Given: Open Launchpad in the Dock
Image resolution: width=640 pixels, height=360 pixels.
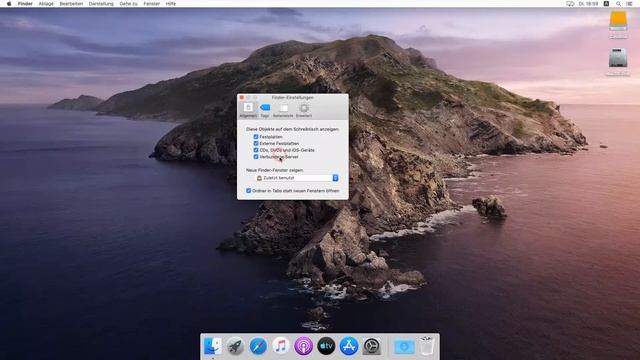Looking at the screenshot, I should pos(236,347).
